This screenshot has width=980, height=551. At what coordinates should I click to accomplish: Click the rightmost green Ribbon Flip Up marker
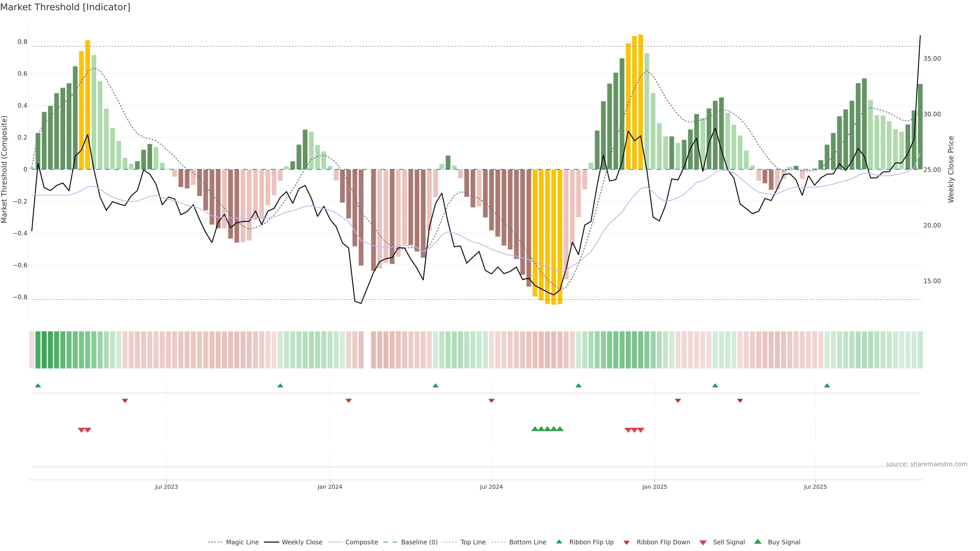[x=827, y=386]
